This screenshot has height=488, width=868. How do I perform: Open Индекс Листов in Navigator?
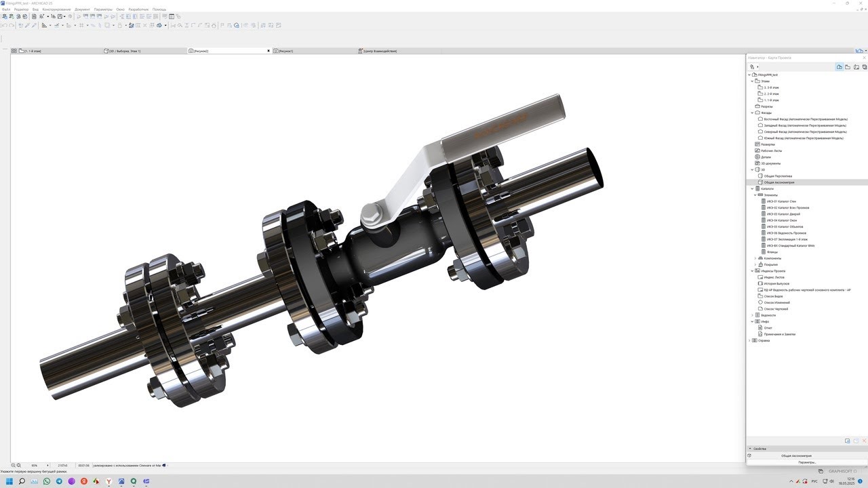pyautogui.click(x=774, y=277)
